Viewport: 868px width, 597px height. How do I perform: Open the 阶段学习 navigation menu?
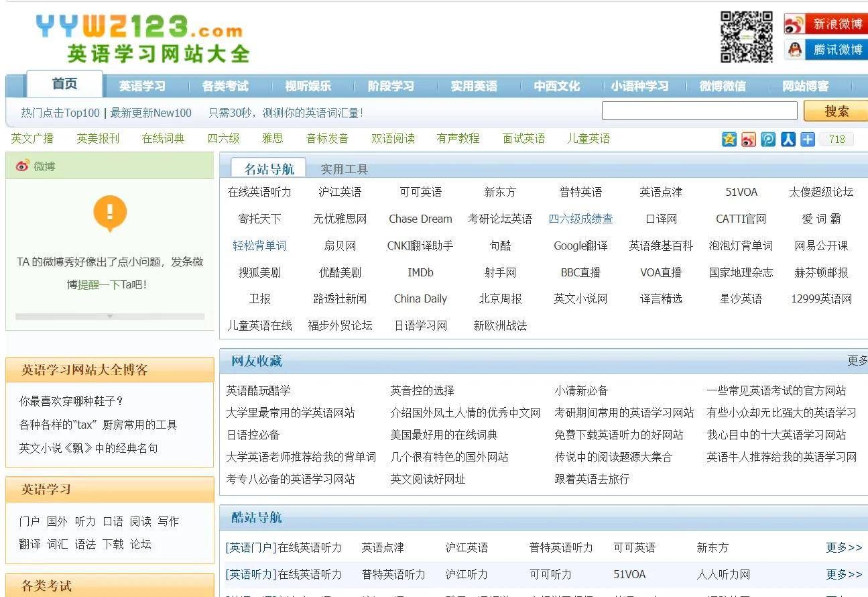point(391,86)
